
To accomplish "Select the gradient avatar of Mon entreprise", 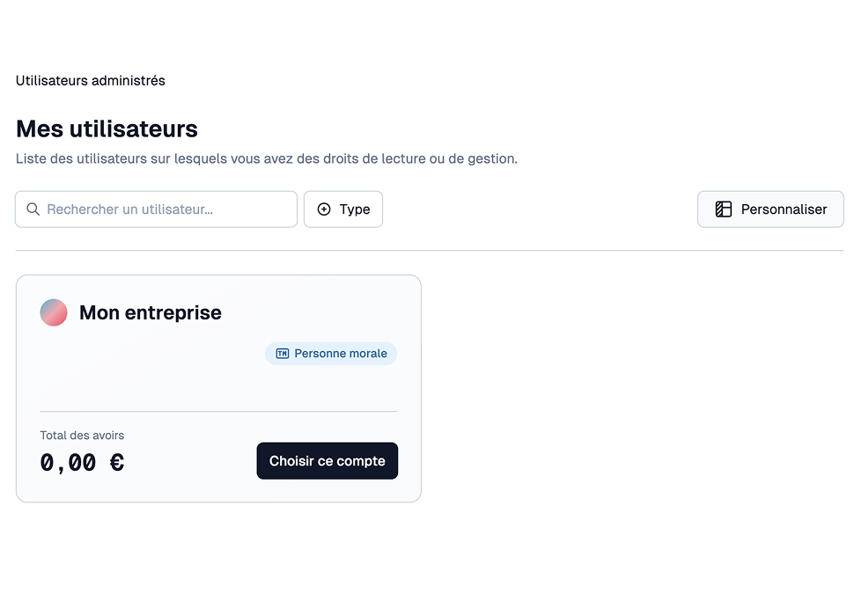I will pos(54,312).
